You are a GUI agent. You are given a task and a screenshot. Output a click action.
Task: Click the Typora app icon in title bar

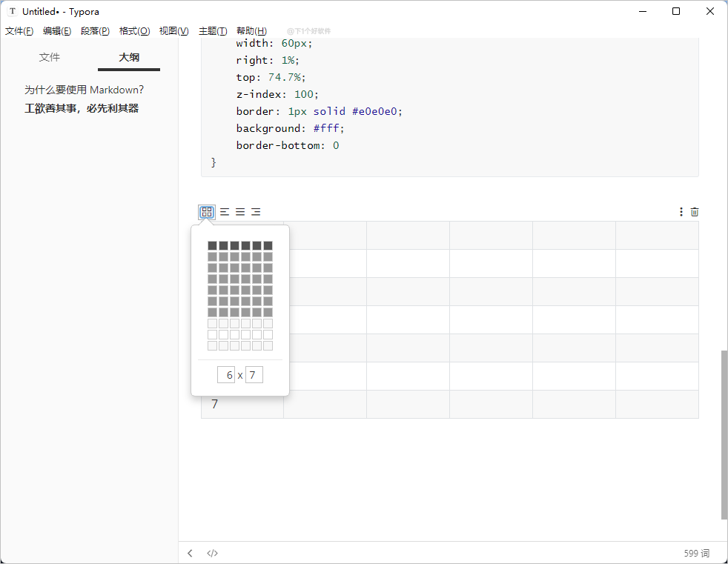[12, 12]
